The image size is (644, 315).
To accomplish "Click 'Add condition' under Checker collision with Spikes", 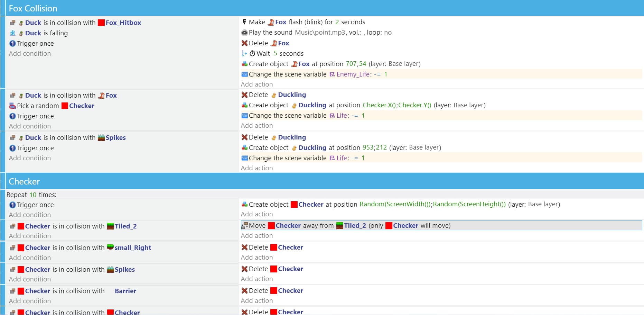I will click(30, 279).
